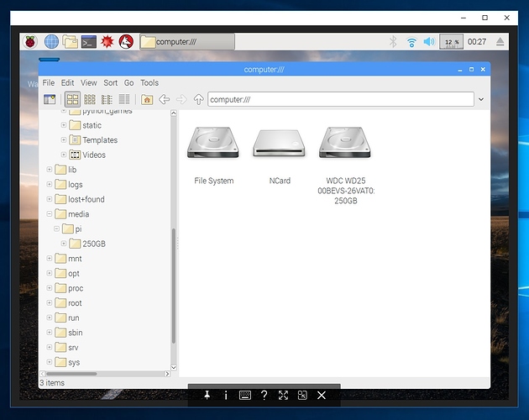Go up to the parent folder
The width and height of the screenshot is (529, 420).
[x=198, y=99]
